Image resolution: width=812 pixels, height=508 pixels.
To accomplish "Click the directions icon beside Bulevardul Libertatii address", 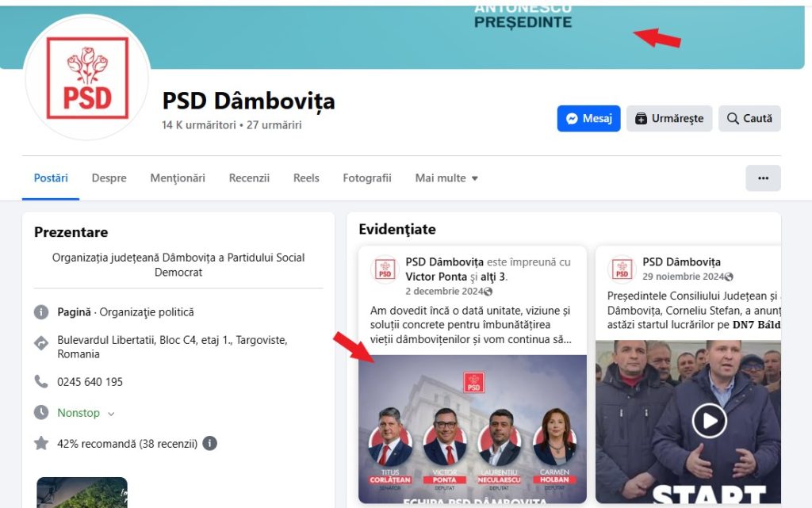I will point(41,343).
